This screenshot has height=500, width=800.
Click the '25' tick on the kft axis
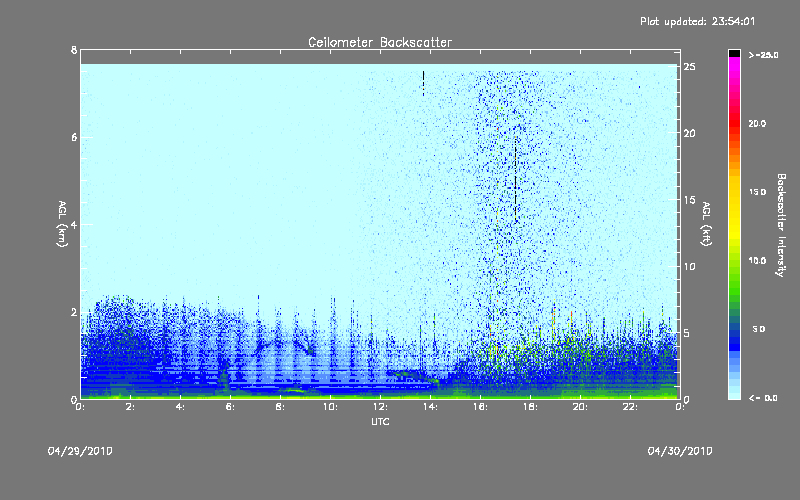[689, 67]
